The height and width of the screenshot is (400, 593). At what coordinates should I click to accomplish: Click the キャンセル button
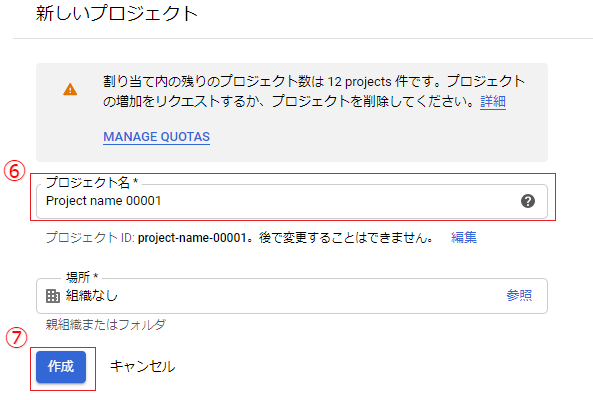[143, 366]
